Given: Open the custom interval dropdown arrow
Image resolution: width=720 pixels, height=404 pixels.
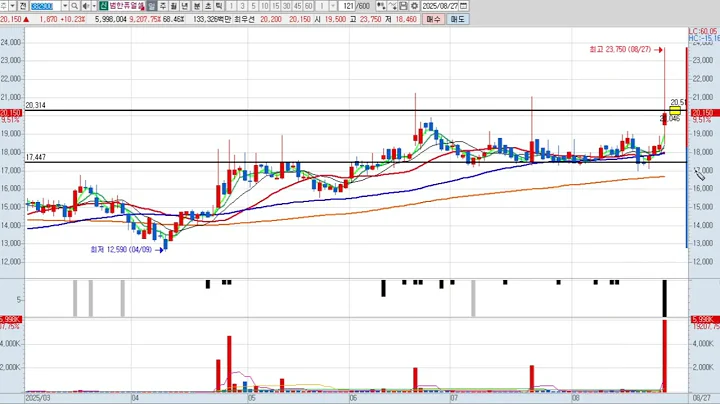Looking at the screenshot, I should tap(333, 6).
